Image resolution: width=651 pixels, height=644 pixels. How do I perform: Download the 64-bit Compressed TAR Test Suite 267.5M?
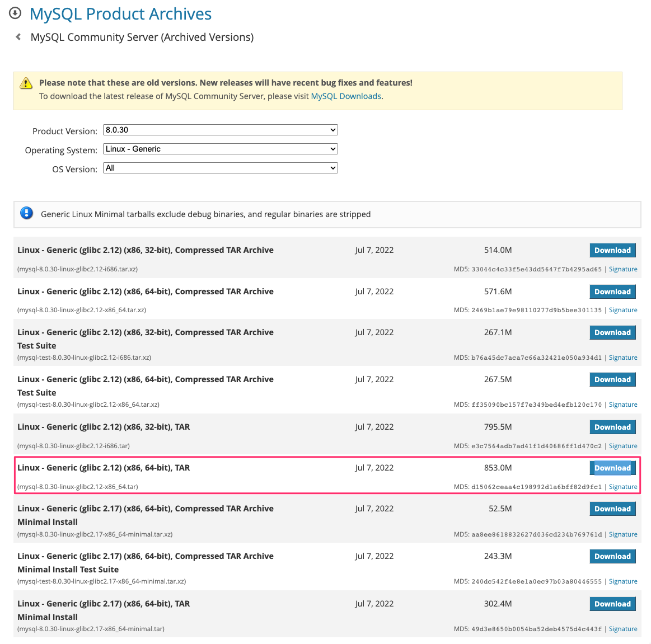point(612,379)
